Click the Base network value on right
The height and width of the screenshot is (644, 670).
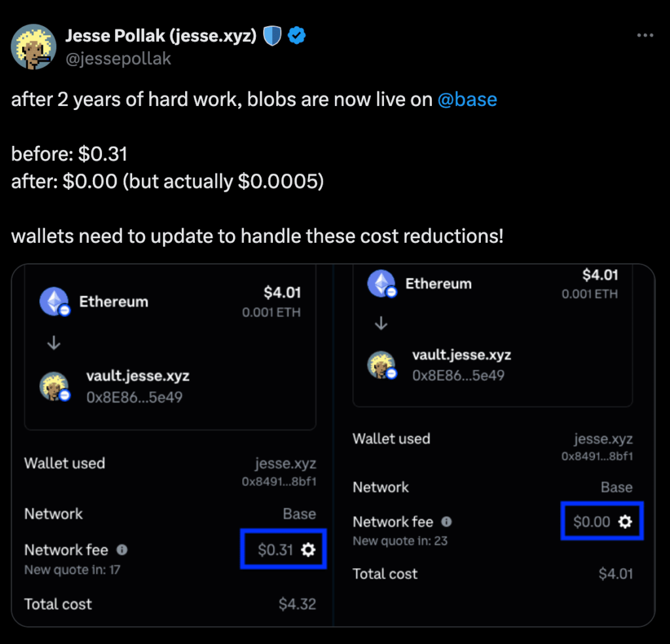pos(616,487)
